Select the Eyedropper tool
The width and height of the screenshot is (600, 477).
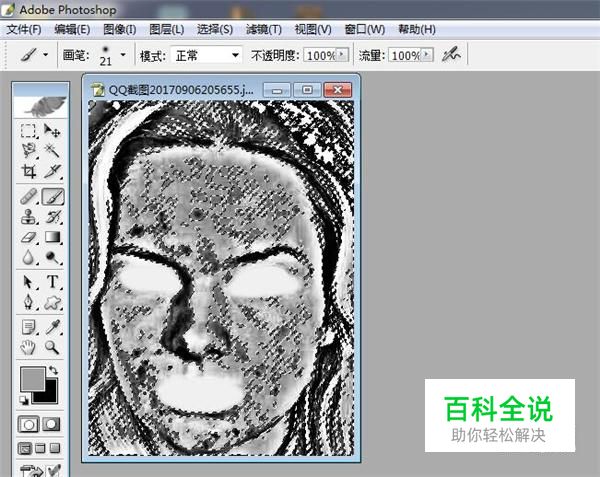point(52,327)
